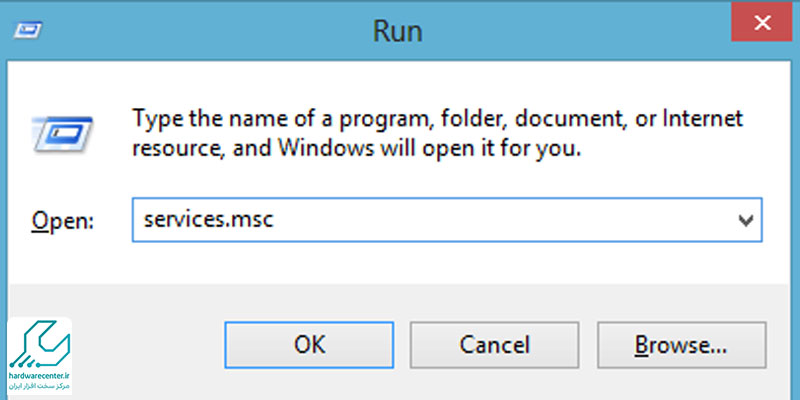Expand the Open combo box dropdown arrow

[745, 220]
